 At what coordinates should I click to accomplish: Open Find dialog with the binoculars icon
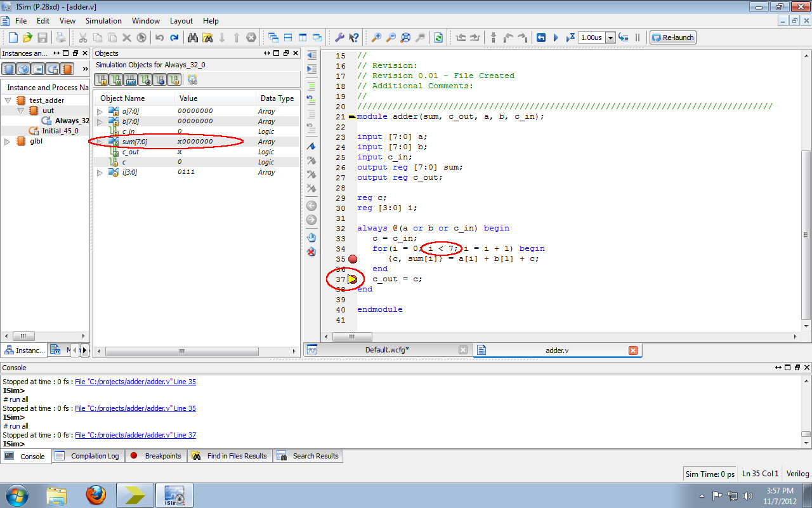point(193,37)
